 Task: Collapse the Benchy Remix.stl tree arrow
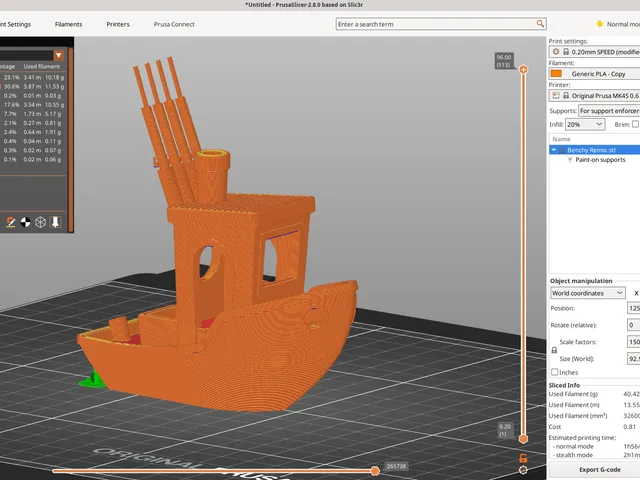tap(554, 150)
